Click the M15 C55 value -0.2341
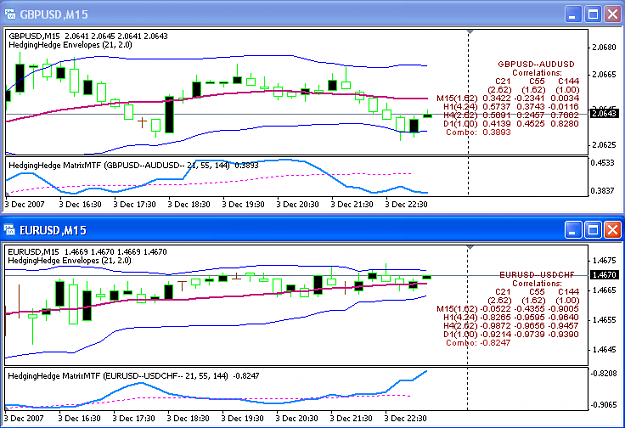625x428 pixels. point(530,98)
